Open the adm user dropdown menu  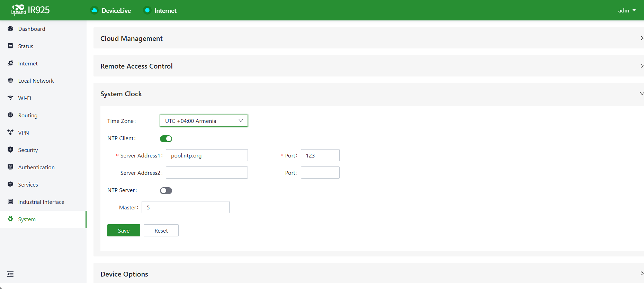click(x=627, y=10)
